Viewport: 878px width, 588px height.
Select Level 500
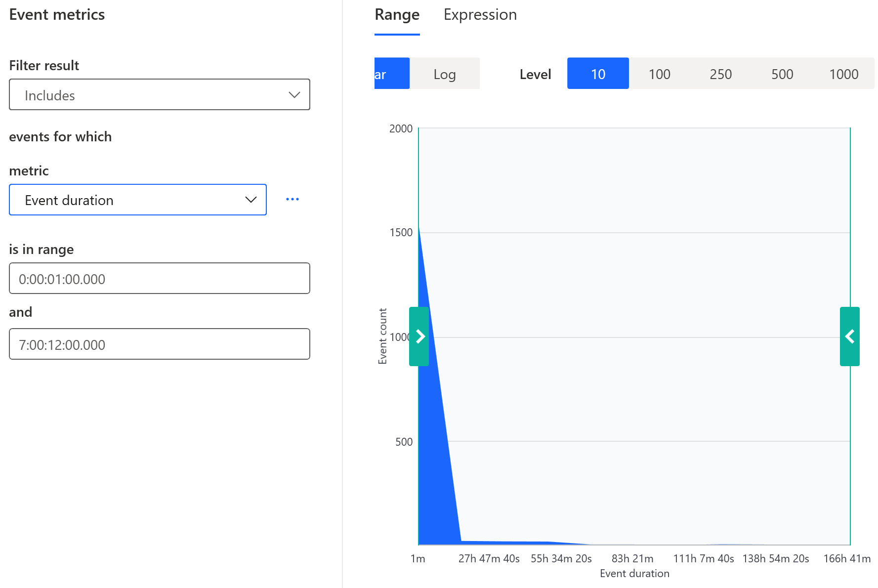pos(782,74)
